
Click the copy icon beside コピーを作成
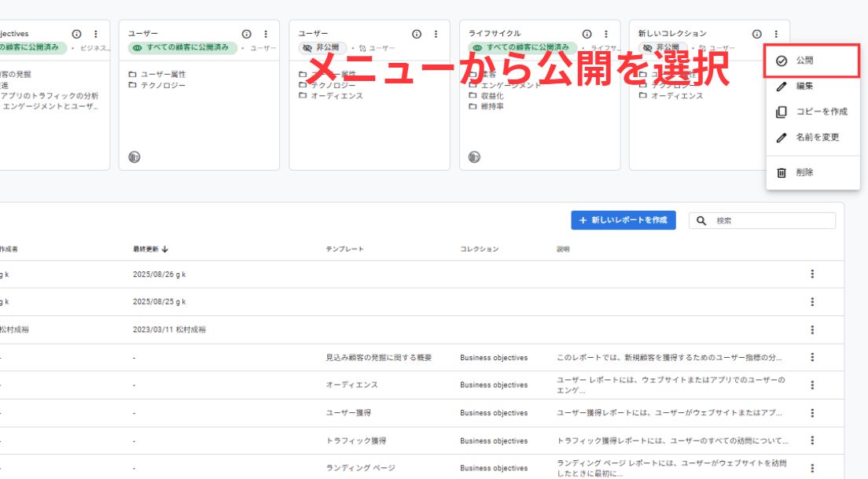pyautogui.click(x=781, y=112)
